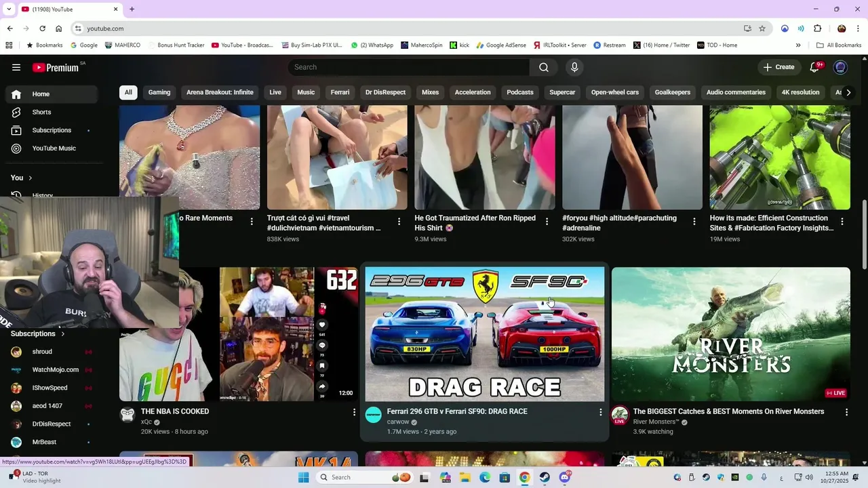Expand the You section chevron
This screenshot has height=488, width=868.
pos(30,178)
